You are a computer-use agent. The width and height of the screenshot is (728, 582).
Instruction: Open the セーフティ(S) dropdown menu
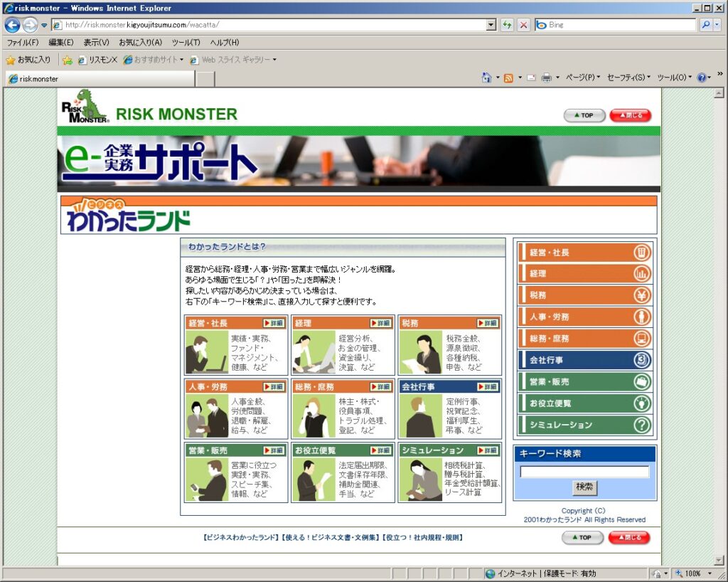click(x=628, y=78)
